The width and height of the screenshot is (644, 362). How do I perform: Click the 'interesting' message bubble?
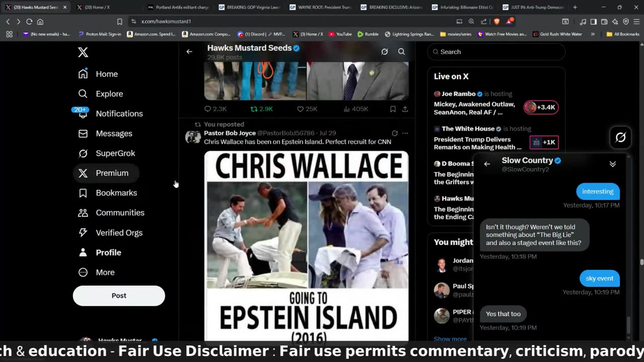[598, 191]
